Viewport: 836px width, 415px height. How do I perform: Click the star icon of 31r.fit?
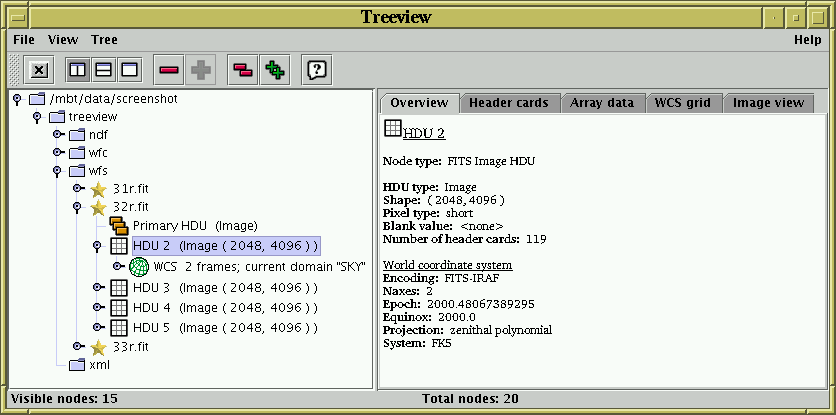98,189
